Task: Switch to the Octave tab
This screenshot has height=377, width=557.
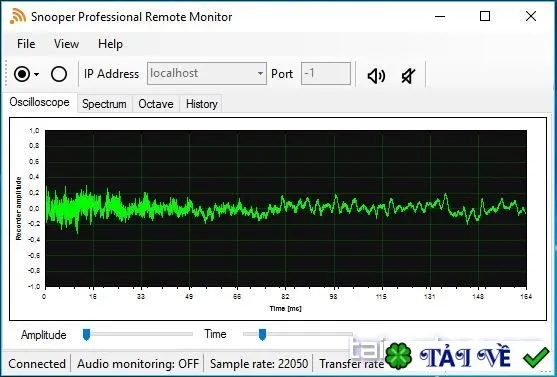Action: click(x=156, y=104)
